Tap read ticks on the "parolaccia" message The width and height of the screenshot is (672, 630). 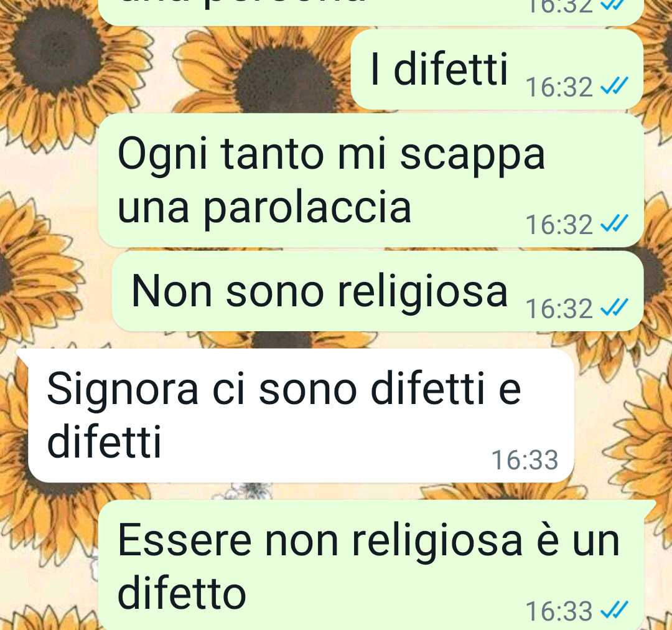point(614,223)
